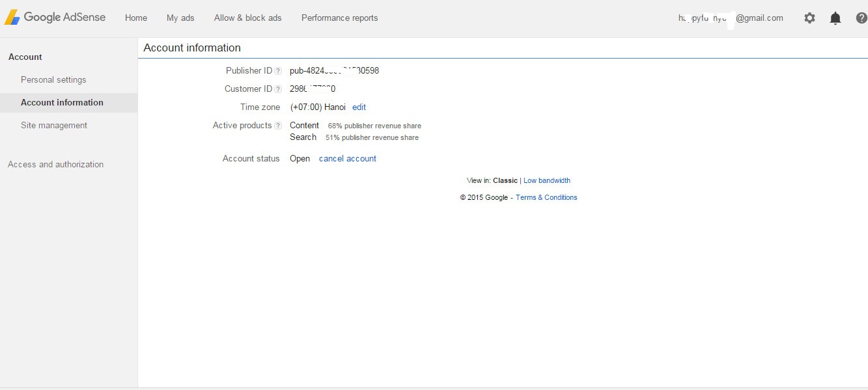
Task: Click the Open account status text
Action: [300, 158]
